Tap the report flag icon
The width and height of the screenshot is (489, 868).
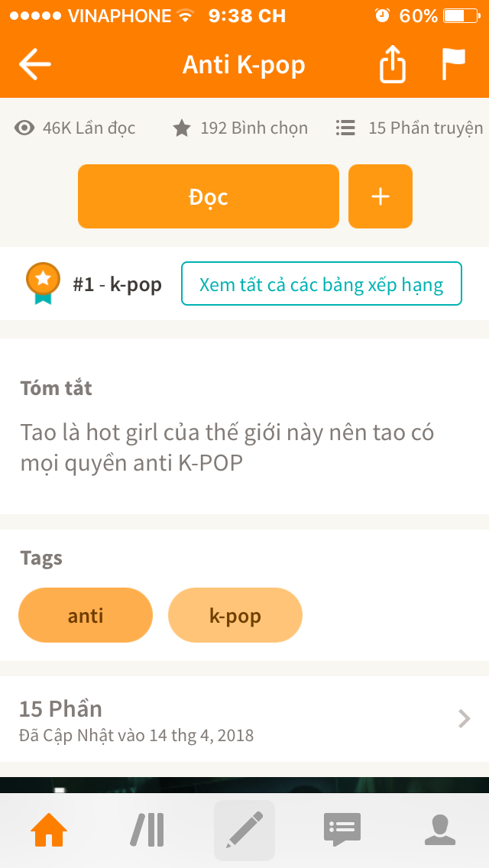click(453, 65)
